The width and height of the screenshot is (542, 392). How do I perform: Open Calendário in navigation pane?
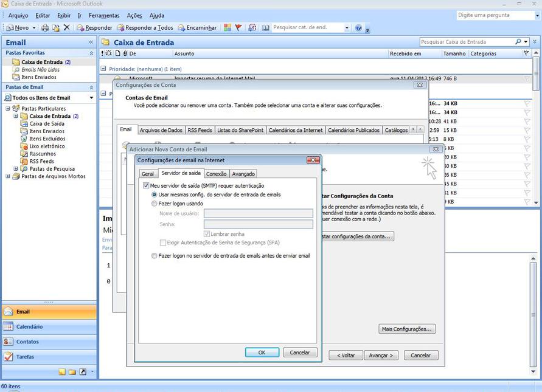pyautogui.click(x=49, y=327)
